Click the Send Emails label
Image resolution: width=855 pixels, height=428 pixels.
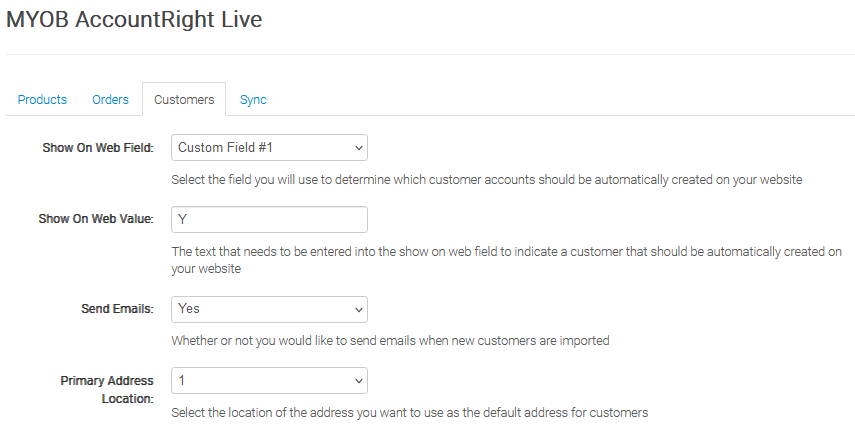tap(117, 309)
